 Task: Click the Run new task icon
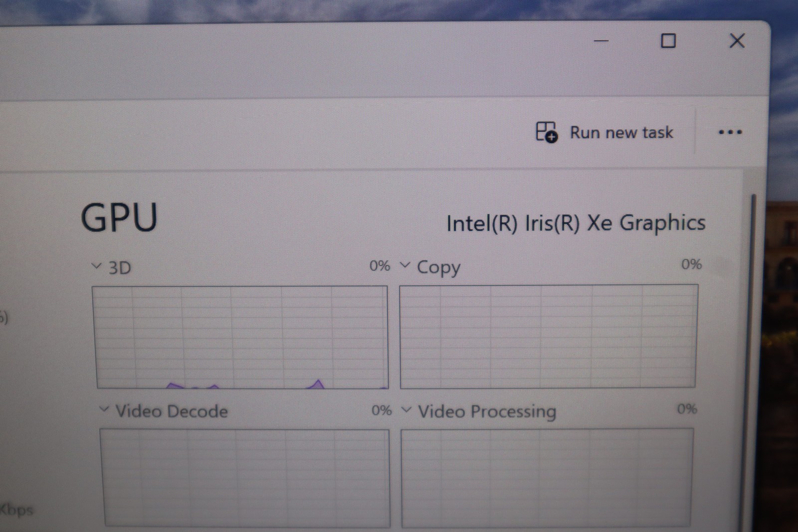(x=547, y=132)
